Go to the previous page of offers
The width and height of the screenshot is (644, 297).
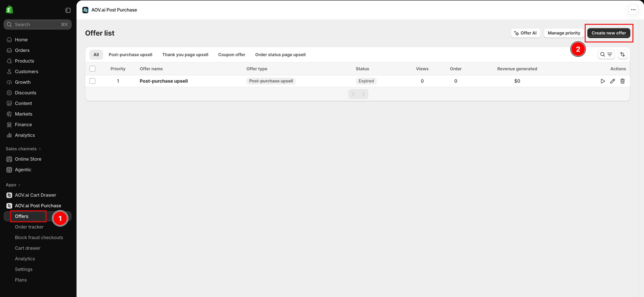click(353, 94)
